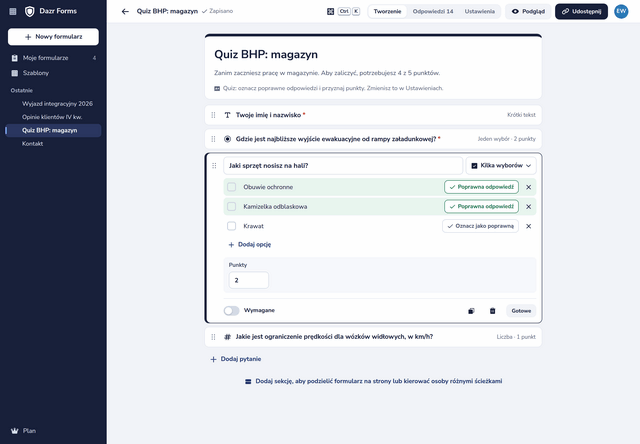Remove the Obuwie ochronne option
The width and height of the screenshot is (640, 444).
coord(528,187)
